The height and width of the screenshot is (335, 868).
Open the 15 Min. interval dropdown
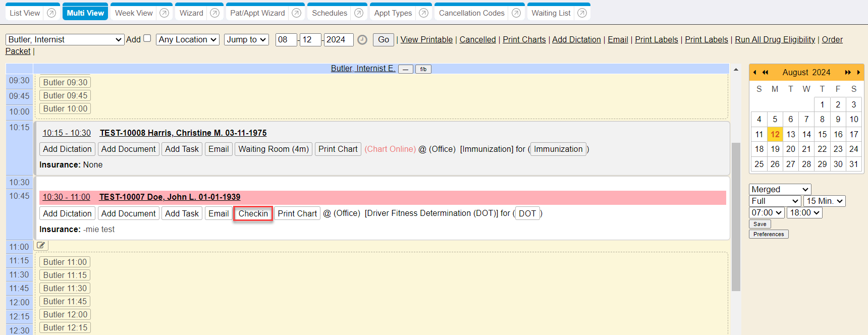(824, 201)
